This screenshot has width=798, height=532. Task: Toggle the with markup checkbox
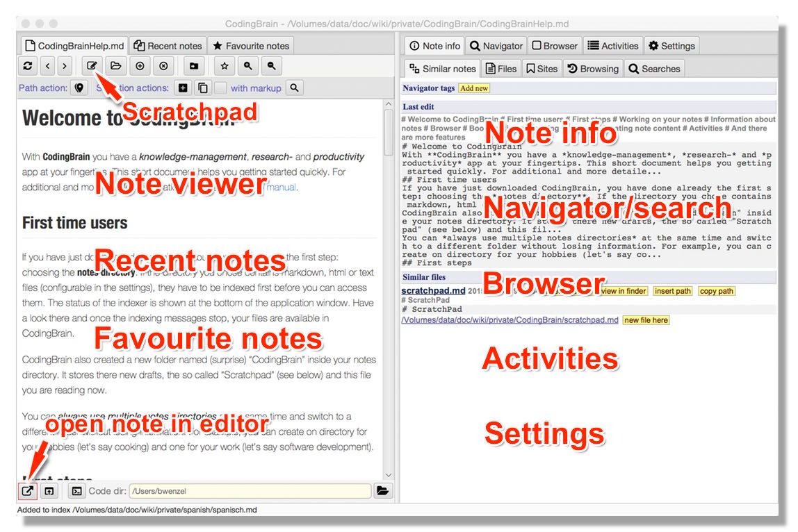(220, 88)
